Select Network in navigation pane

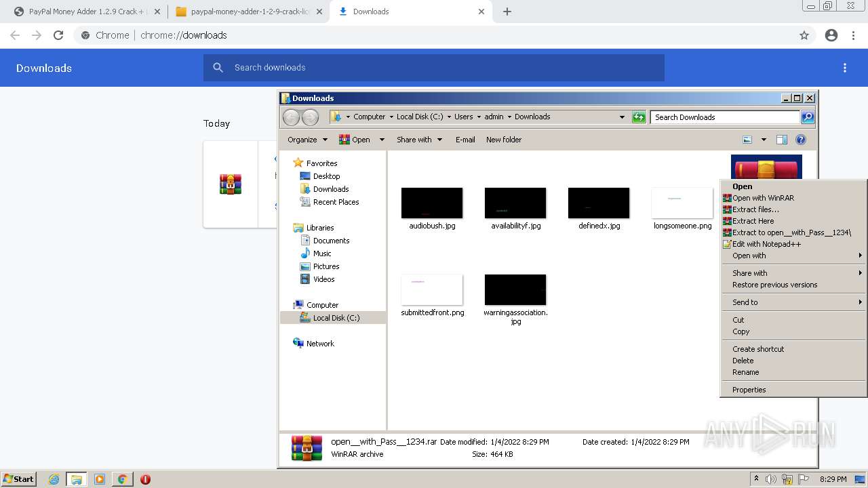pos(320,344)
